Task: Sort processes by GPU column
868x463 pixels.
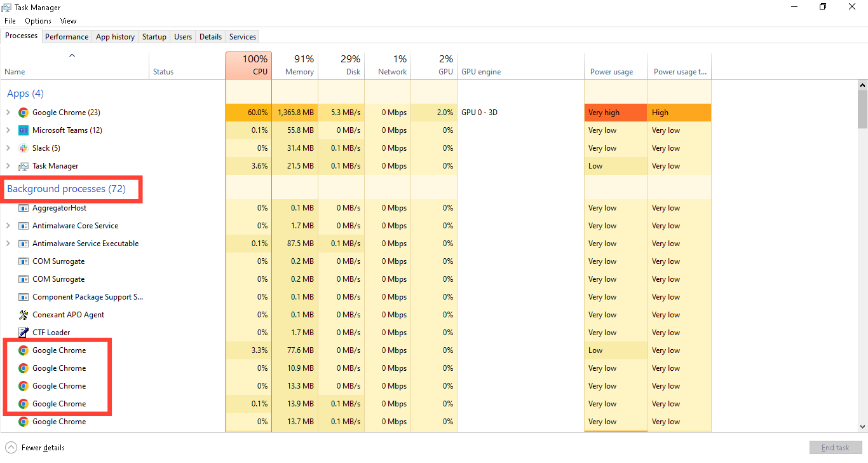Action: click(x=434, y=66)
